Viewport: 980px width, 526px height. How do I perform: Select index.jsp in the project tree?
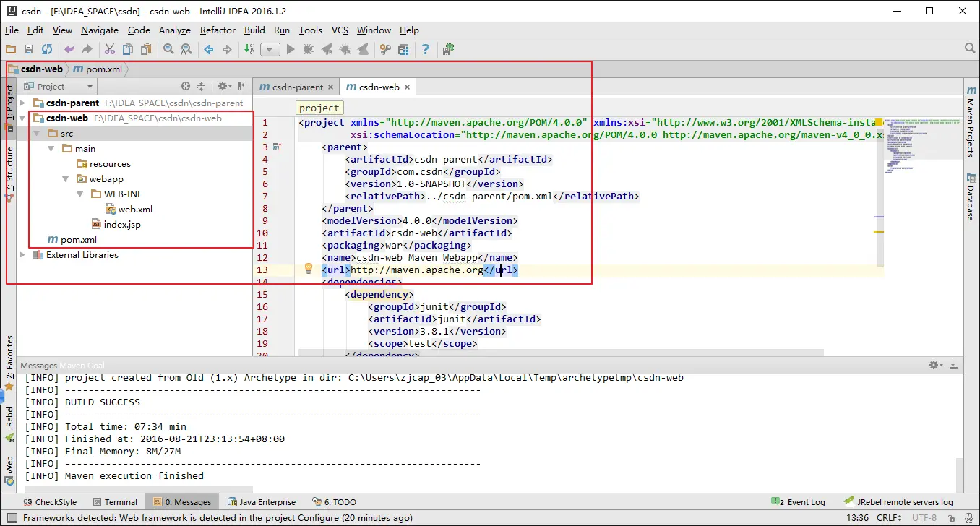coord(116,225)
